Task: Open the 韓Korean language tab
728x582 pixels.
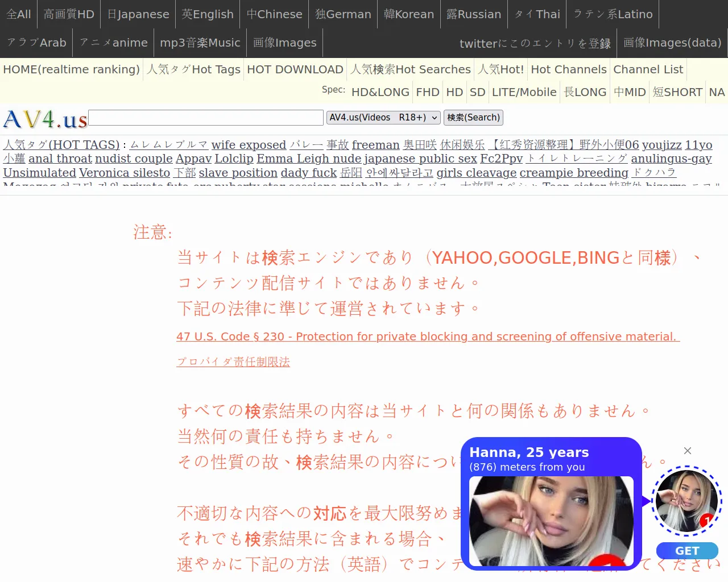Action: [x=408, y=14]
